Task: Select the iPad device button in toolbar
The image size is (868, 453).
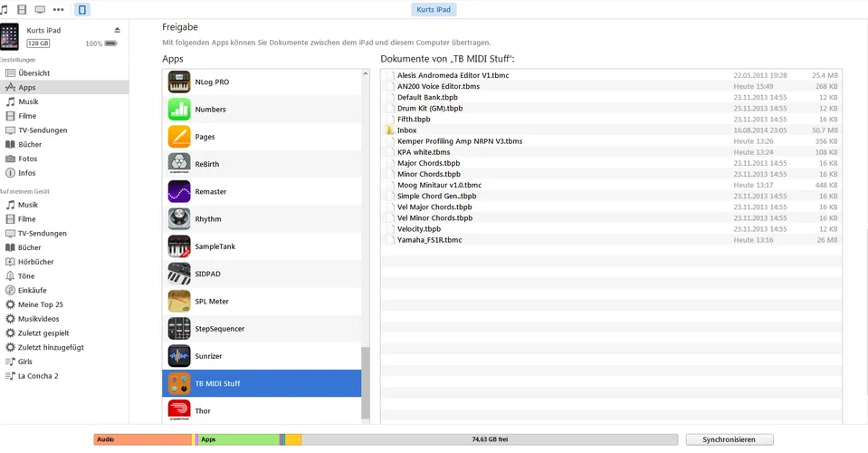Action: (82, 9)
